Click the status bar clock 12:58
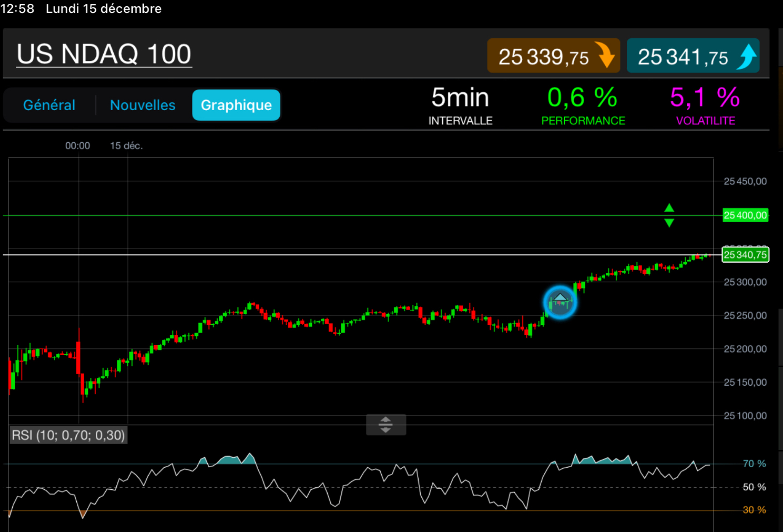 17,8
